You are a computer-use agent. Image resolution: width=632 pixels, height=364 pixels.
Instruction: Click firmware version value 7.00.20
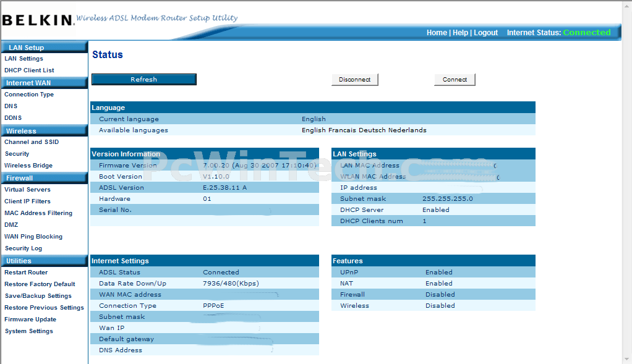pos(260,165)
